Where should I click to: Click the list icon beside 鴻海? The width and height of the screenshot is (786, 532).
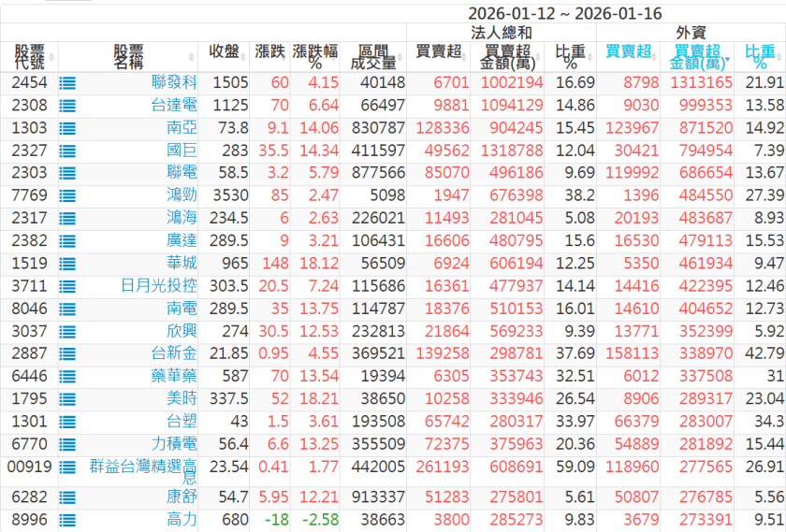67,218
